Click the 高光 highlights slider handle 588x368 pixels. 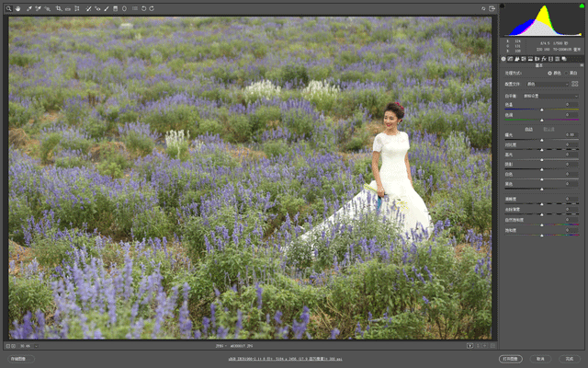541,159
